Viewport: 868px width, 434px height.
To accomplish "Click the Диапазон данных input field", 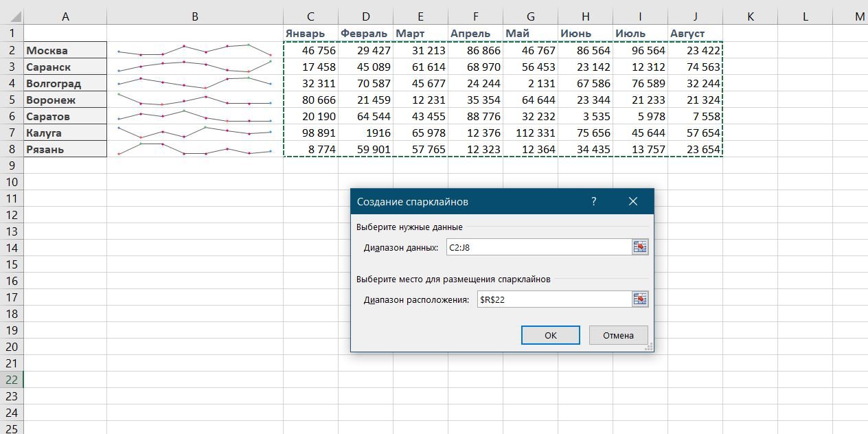I will click(x=537, y=248).
